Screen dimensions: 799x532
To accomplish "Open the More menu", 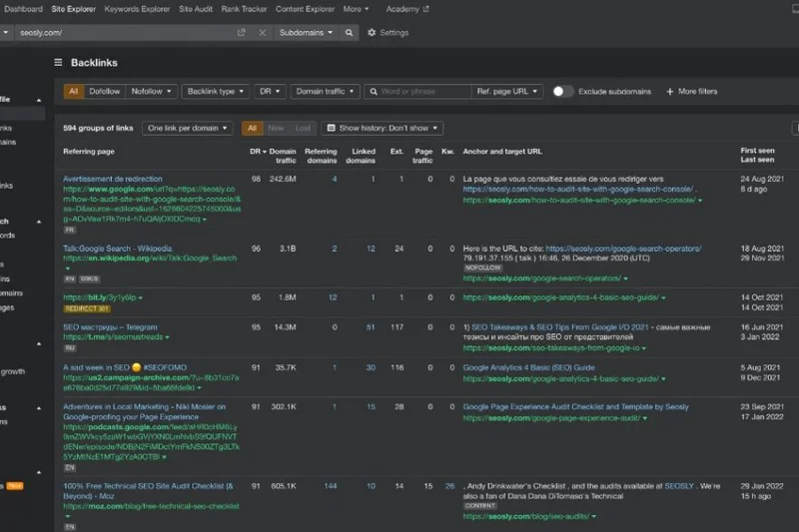I will 356,9.
